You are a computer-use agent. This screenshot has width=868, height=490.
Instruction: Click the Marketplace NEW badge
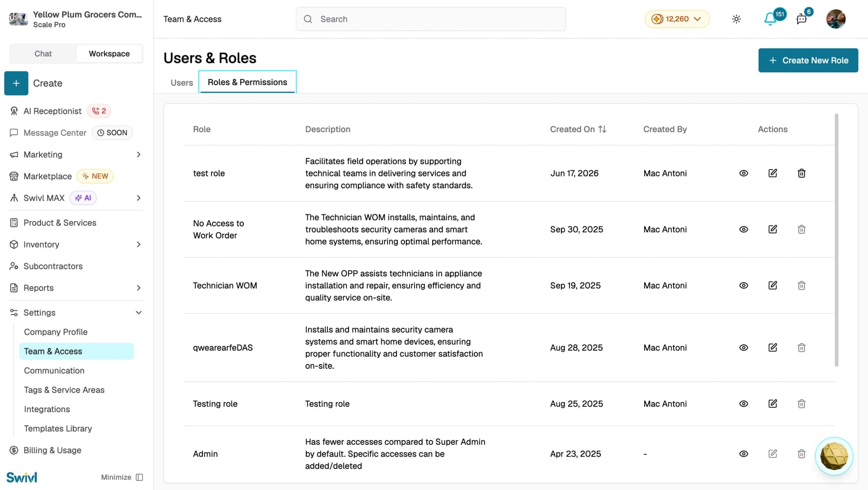point(95,176)
